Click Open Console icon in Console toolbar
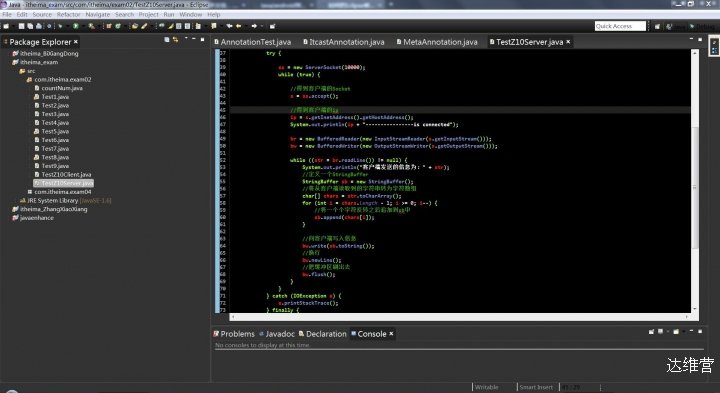The width and height of the screenshot is (720, 393). [676, 331]
